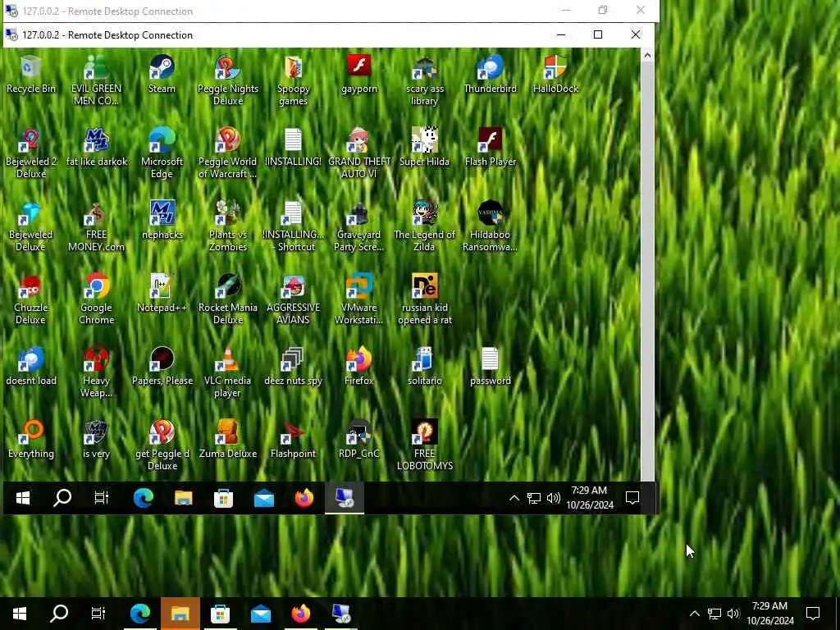Open Microsoft Store in the remote taskbar
This screenshot has width=840, height=630.
coord(223,498)
